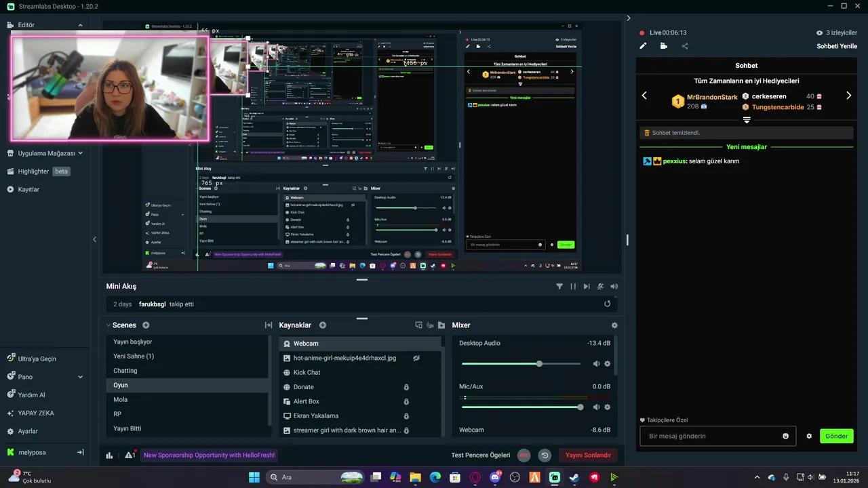Screen dimensions: 868x488
Task: Show next gifters with right arrow
Action: pos(848,96)
